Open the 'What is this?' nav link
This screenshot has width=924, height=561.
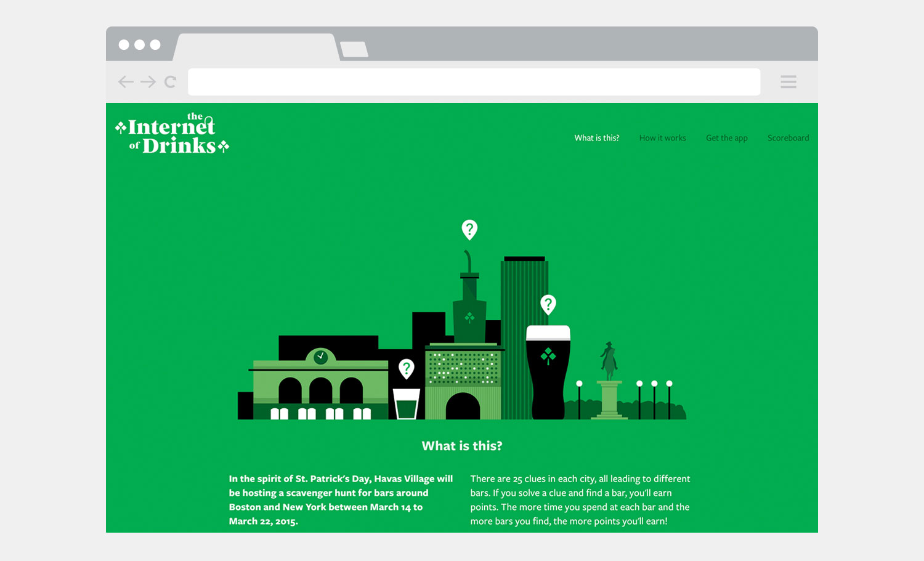pyautogui.click(x=597, y=138)
